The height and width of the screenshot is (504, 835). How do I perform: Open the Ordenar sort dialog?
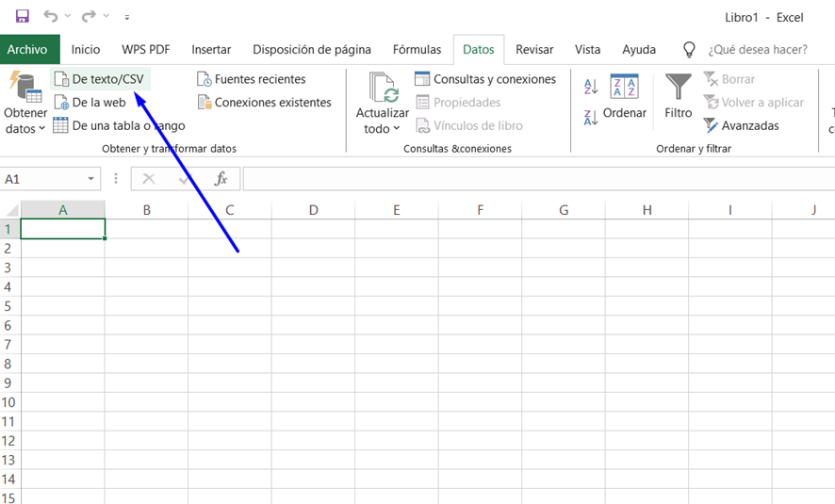[x=624, y=96]
